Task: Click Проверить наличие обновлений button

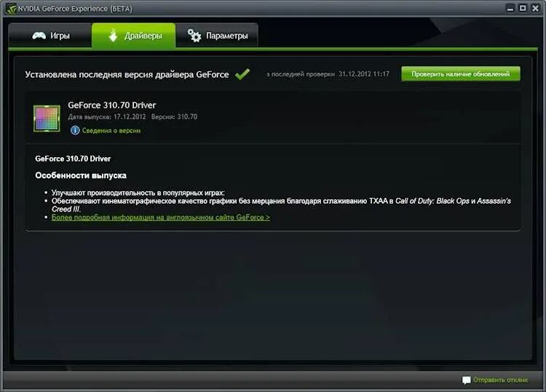Action: point(461,73)
